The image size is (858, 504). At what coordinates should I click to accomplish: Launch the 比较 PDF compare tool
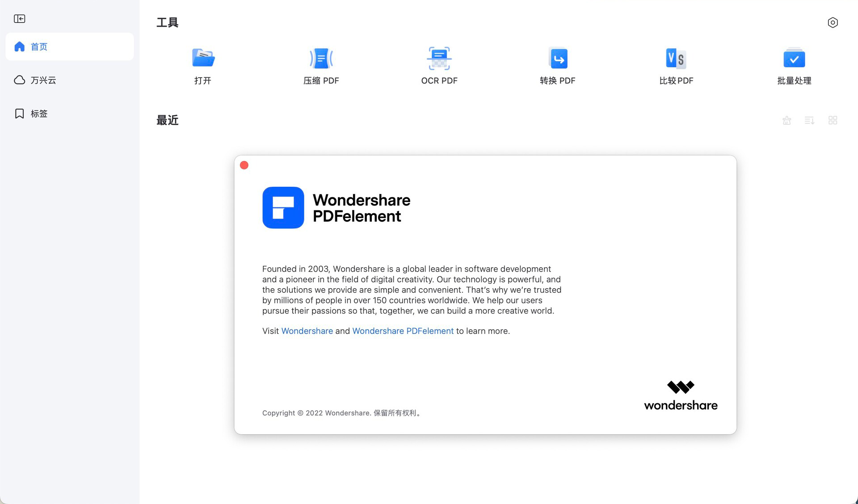(x=676, y=66)
